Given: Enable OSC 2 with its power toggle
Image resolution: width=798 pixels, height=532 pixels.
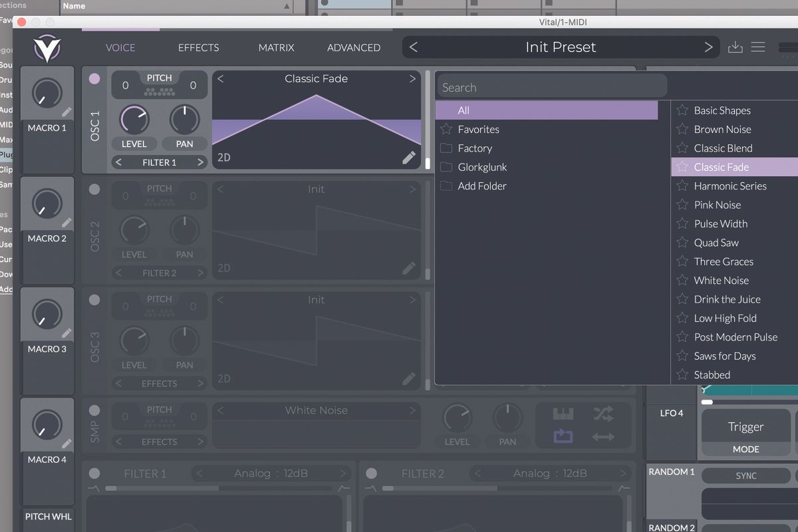Looking at the screenshot, I should [94, 189].
